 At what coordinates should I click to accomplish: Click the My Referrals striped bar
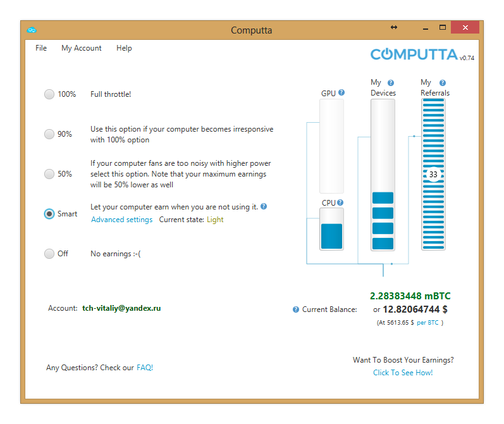point(433,175)
